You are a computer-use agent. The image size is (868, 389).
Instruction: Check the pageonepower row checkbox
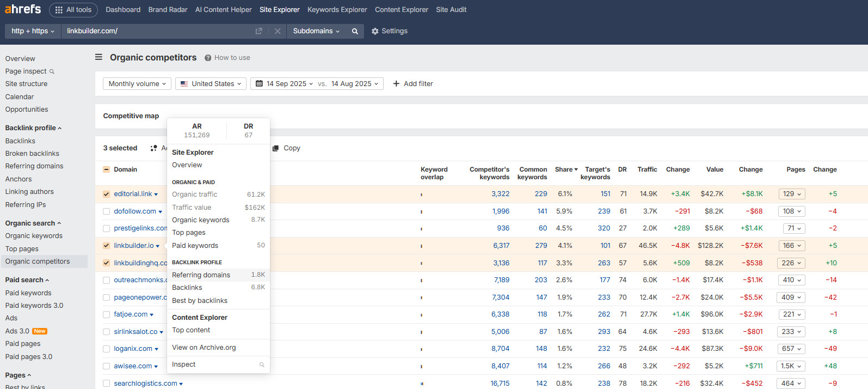tap(106, 297)
